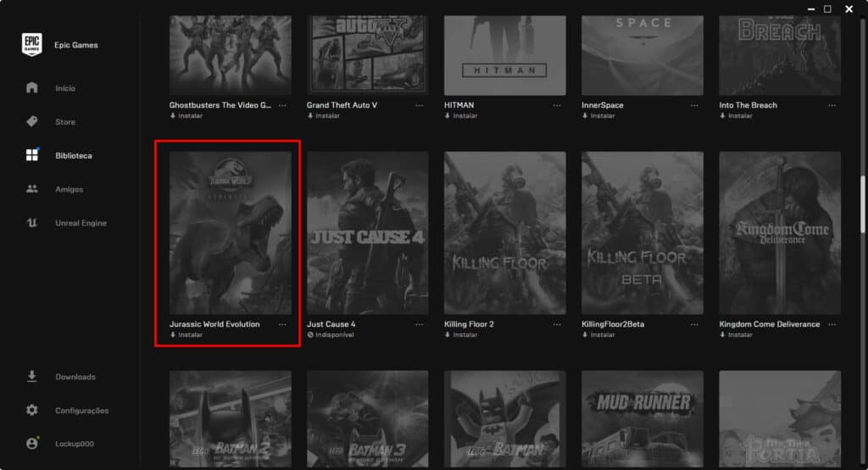Image resolution: width=868 pixels, height=470 pixels.
Task: Open the Downloads page
Action: coord(75,377)
